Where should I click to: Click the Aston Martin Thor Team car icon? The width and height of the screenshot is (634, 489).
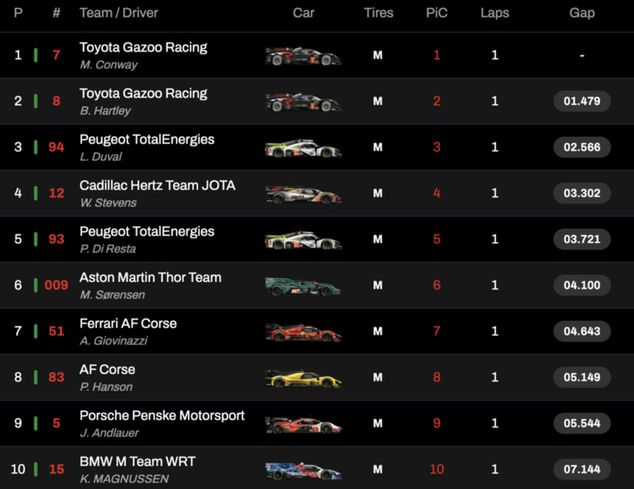click(303, 286)
